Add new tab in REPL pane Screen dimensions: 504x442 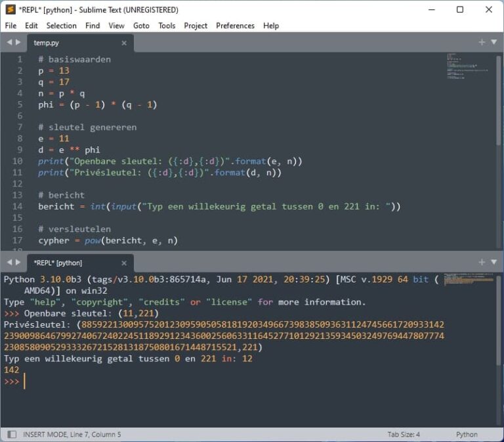pyautogui.click(x=482, y=262)
